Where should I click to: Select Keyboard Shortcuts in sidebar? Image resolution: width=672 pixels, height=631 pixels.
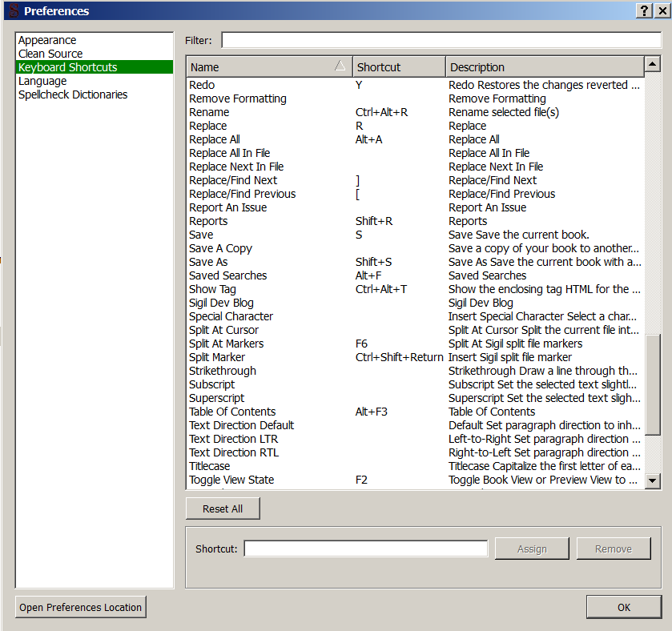pyautogui.click(x=95, y=67)
